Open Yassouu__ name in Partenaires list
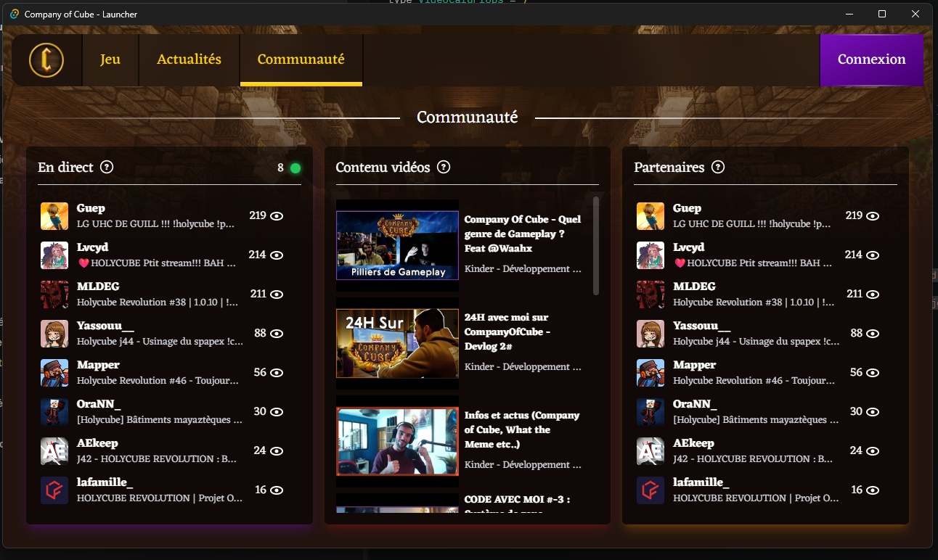Image resolution: width=938 pixels, height=560 pixels. (x=701, y=326)
